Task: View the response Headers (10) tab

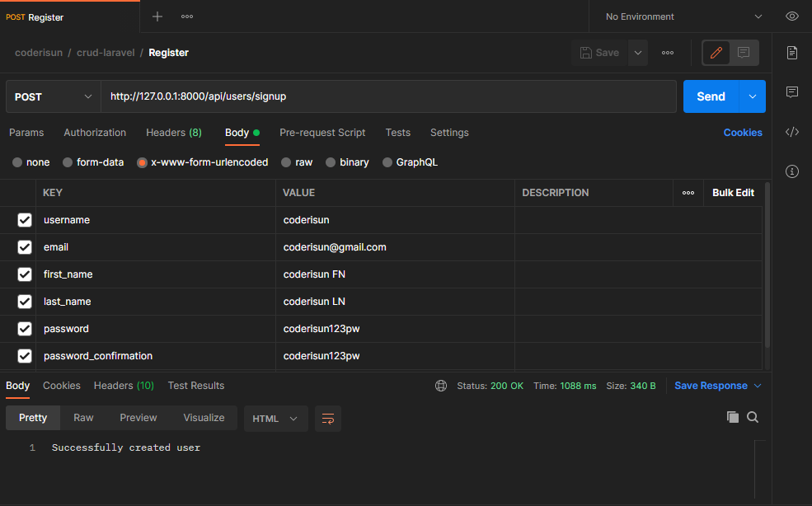Action: (124, 386)
